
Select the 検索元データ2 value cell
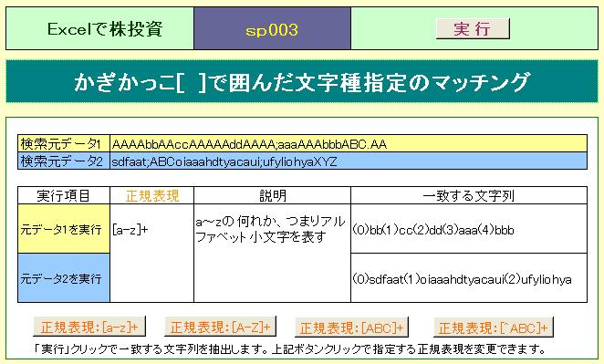pyautogui.click(x=349, y=161)
